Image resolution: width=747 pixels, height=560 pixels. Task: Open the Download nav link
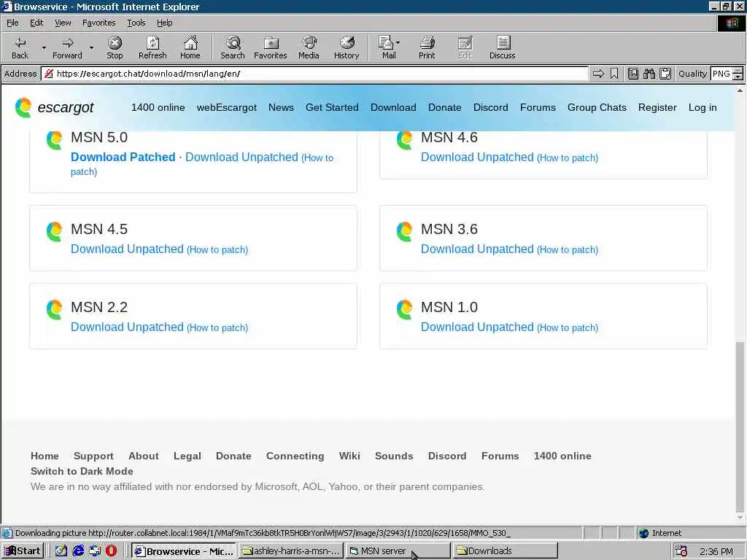tap(393, 108)
